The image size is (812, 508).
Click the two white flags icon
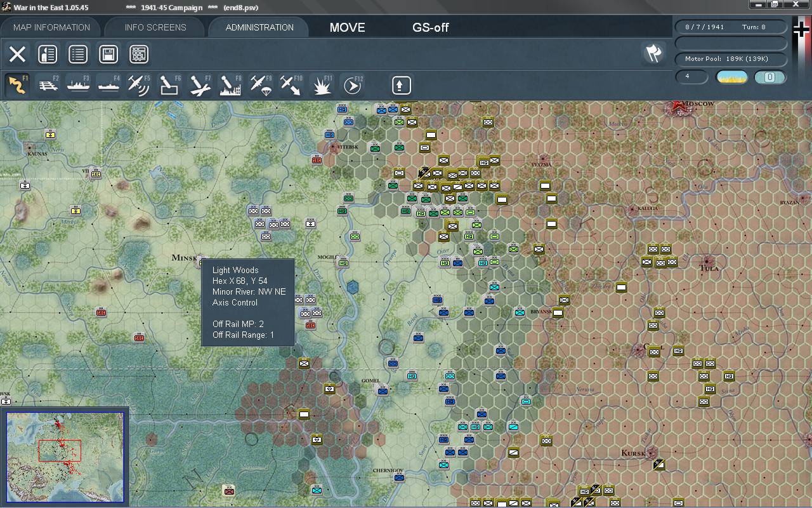pyautogui.click(x=653, y=54)
